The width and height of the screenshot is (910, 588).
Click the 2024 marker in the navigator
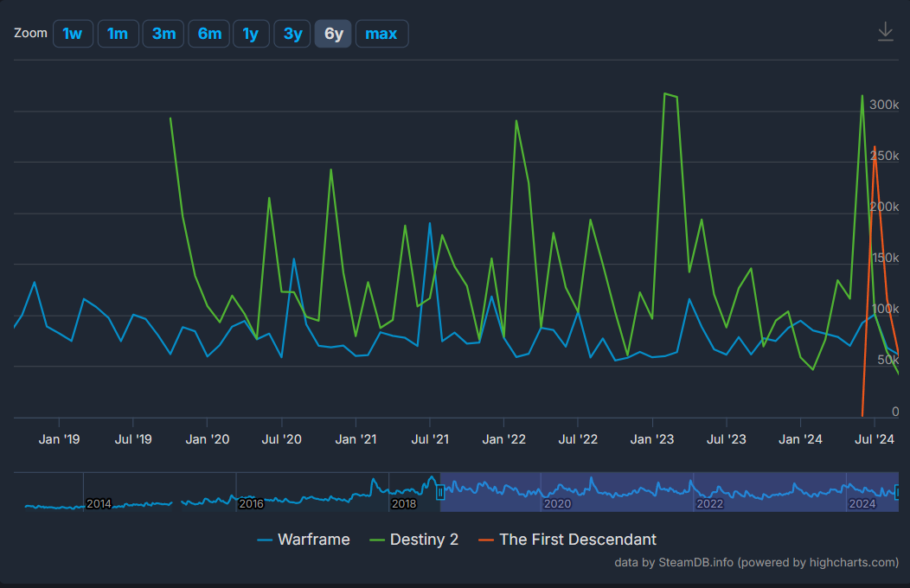coord(862,503)
